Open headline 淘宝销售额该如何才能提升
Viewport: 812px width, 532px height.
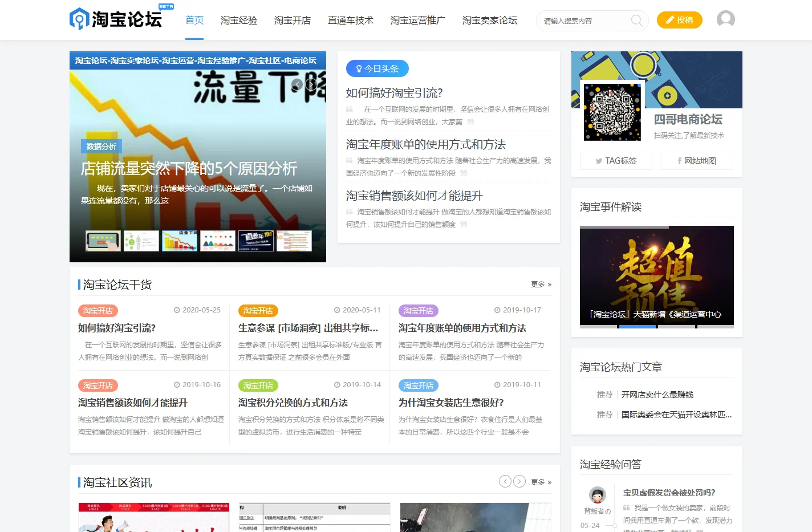[x=415, y=196]
